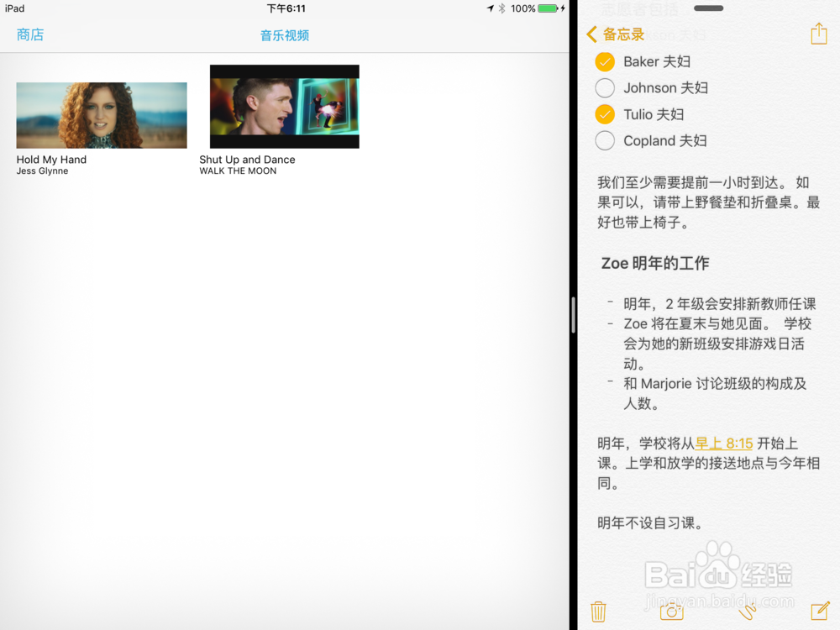Select the Jess Glynne artist name
The image size is (840, 630).
coord(42,171)
